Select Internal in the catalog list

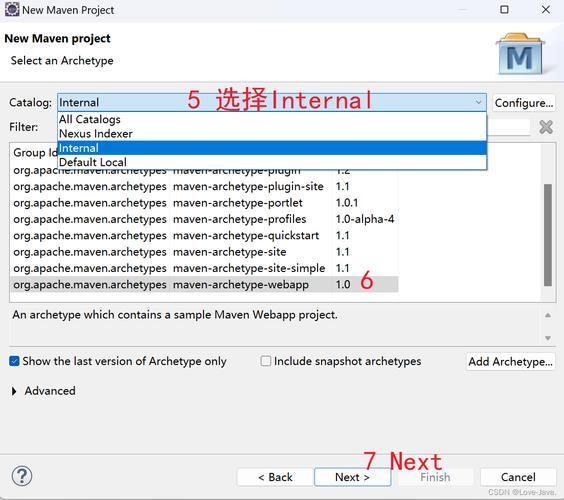tap(272, 148)
